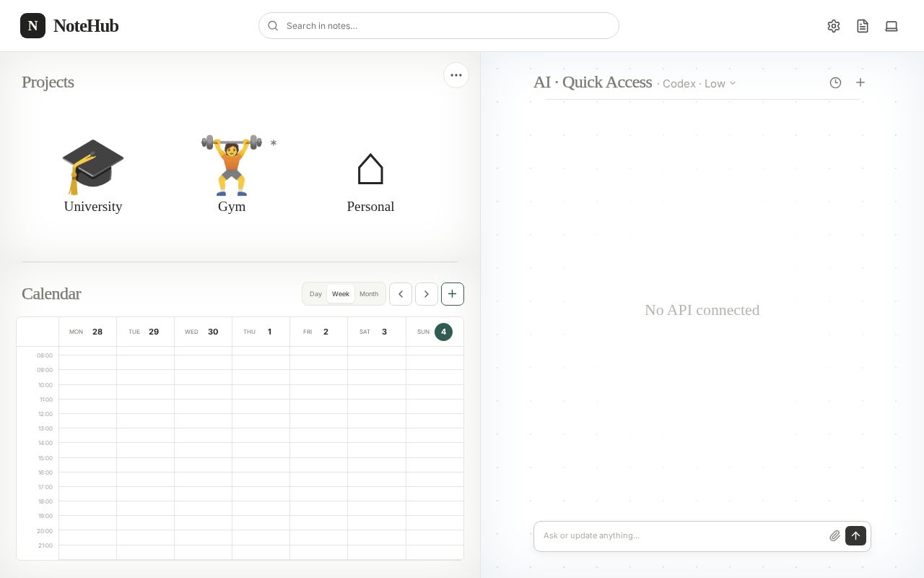Select the THU 1 column header
This screenshot has height=578, width=924.
(x=261, y=332)
